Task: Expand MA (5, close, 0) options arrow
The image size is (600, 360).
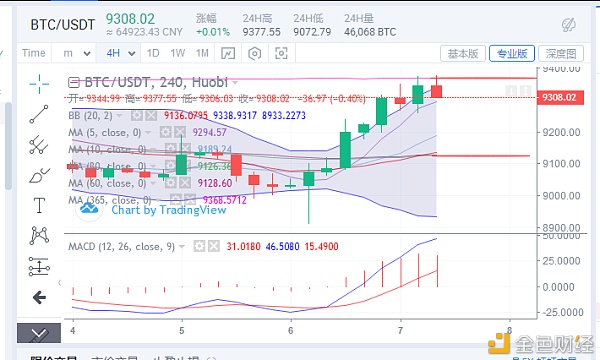Action: pos(148,133)
